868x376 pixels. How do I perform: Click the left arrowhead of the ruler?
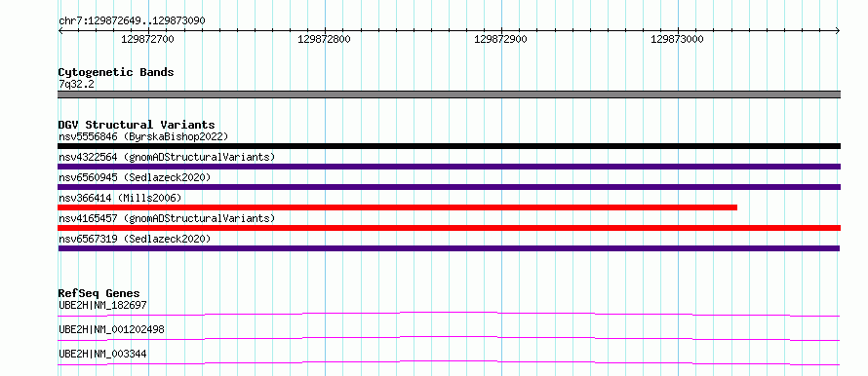coord(60,31)
